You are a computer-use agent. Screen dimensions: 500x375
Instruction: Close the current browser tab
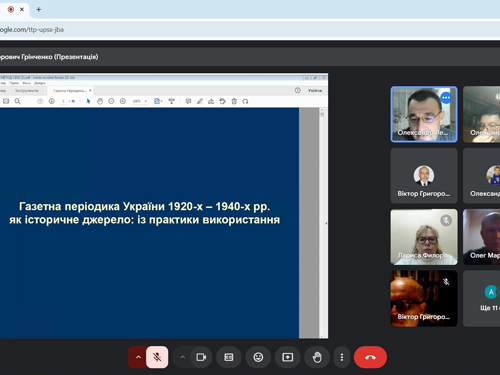click(x=22, y=9)
